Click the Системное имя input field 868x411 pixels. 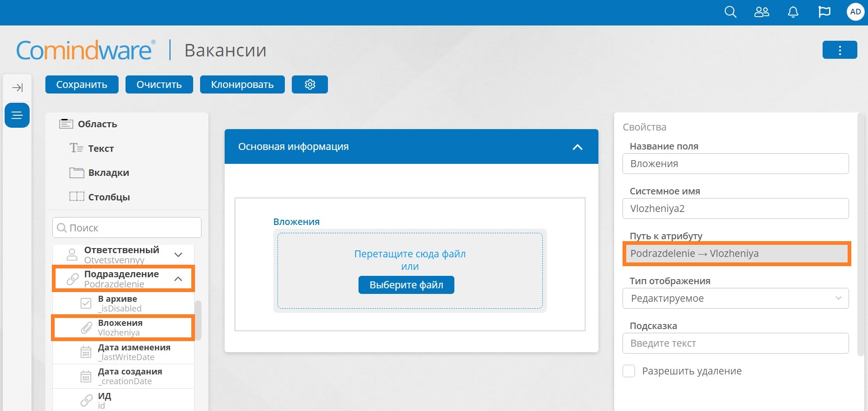(736, 208)
